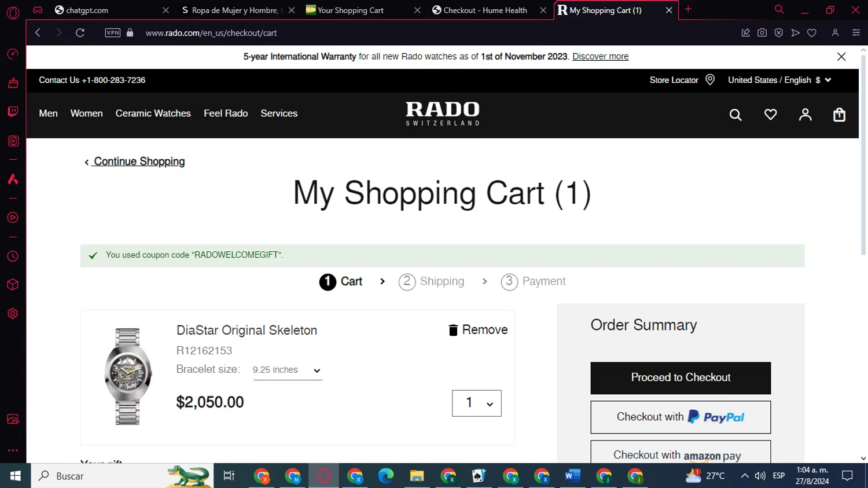The width and height of the screenshot is (868, 488).
Task: Click the Shipping step 2 indicator
Action: (432, 282)
